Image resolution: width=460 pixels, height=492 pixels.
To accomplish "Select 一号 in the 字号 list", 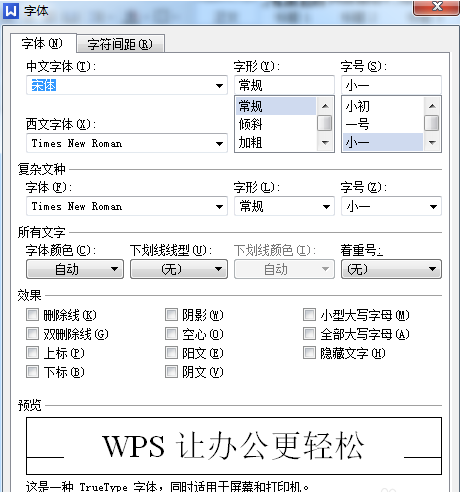I will tap(383, 124).
